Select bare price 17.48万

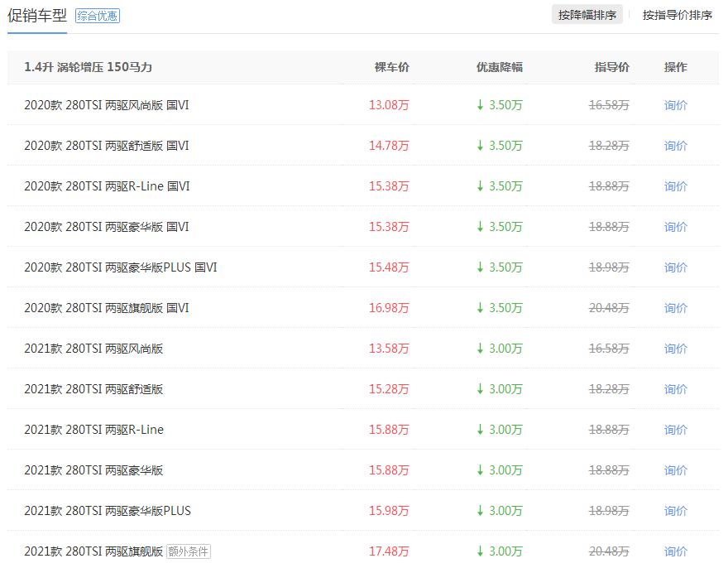point(389,551)
